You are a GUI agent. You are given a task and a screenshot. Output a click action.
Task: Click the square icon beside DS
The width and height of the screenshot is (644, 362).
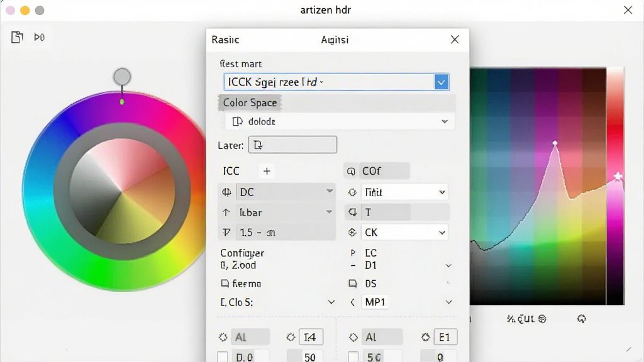[x=352, y=283]
